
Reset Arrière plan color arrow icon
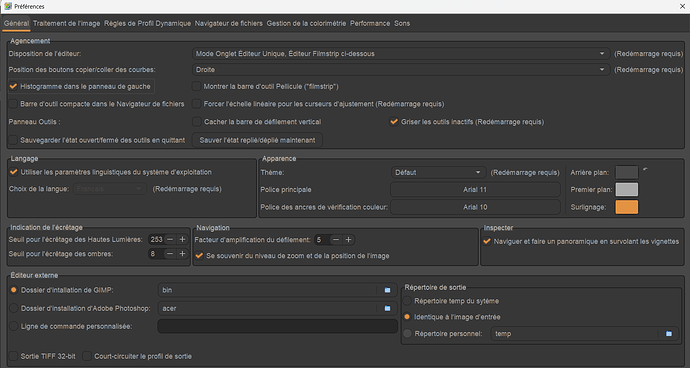645,169
